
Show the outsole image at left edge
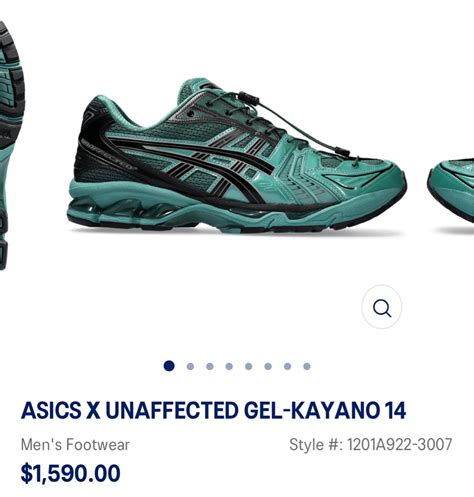(12, 145)
